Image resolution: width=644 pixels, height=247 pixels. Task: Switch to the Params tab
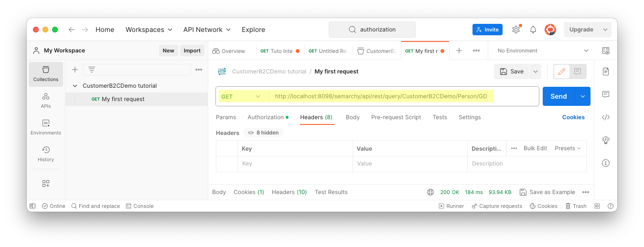coord(226,117)
